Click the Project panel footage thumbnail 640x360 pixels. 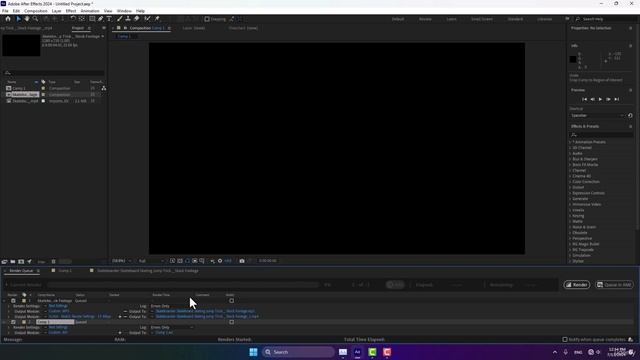[x=21, y=45]
